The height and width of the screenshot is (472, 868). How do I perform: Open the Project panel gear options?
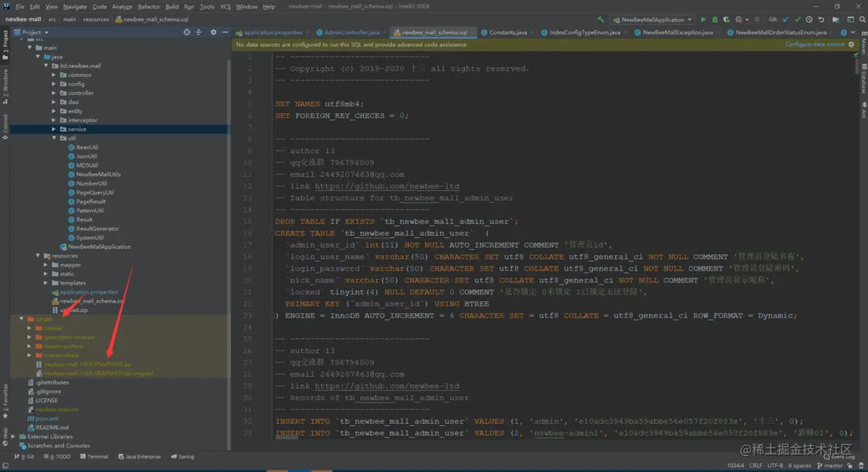(213, 32)
